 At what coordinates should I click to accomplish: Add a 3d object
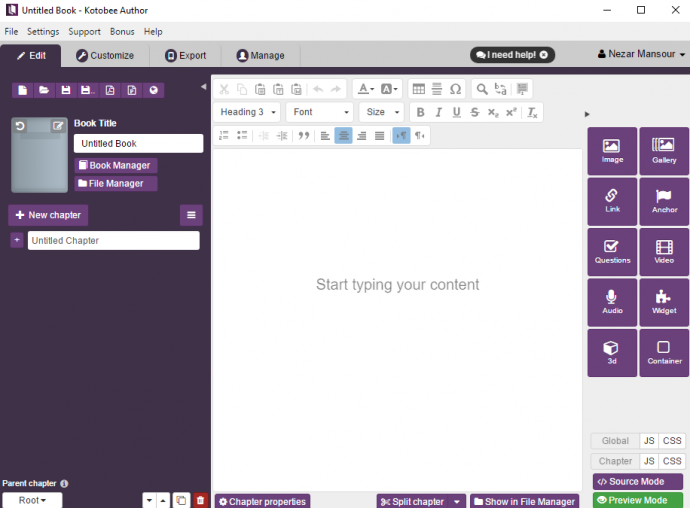tap(612, 352)
